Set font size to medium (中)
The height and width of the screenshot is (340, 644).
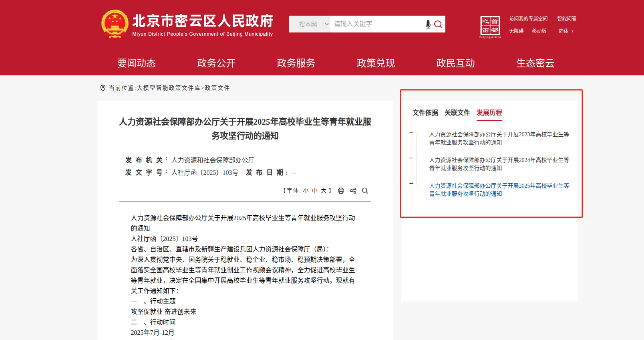coord(315,191)
